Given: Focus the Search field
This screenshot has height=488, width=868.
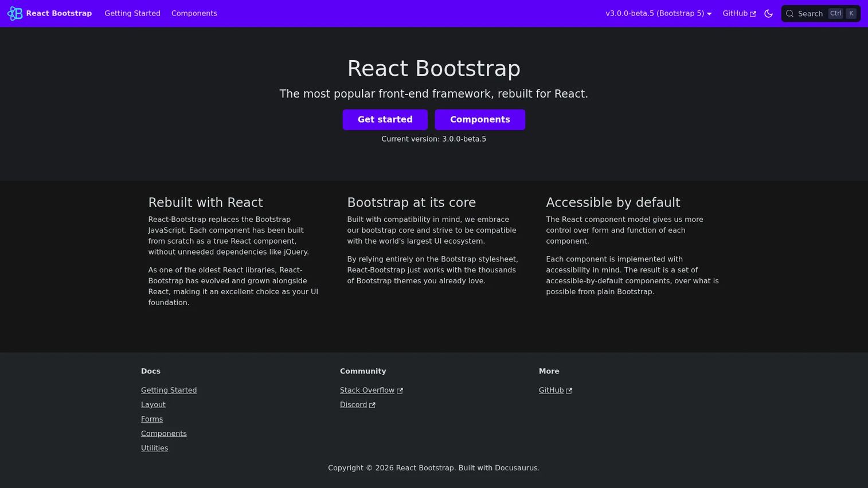Looking at the screenshot, I should point(820,14).
